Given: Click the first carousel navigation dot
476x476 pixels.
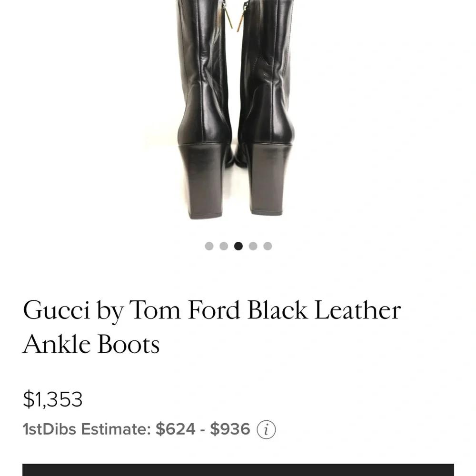Looking at the screenshot, I should coord(208,246).
